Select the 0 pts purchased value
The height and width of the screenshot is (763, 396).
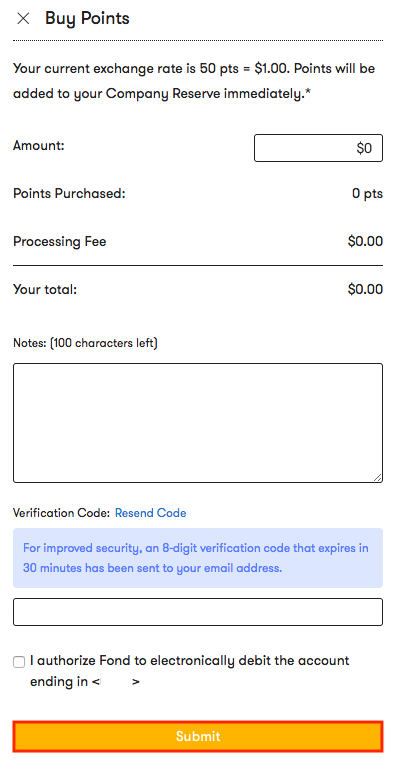(x=367, y=194)
